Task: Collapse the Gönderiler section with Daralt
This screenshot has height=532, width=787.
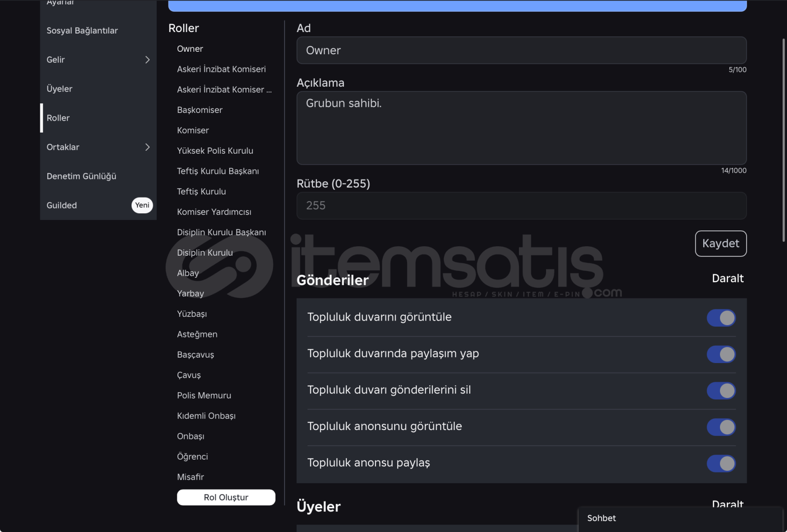Action: point(727,278)
